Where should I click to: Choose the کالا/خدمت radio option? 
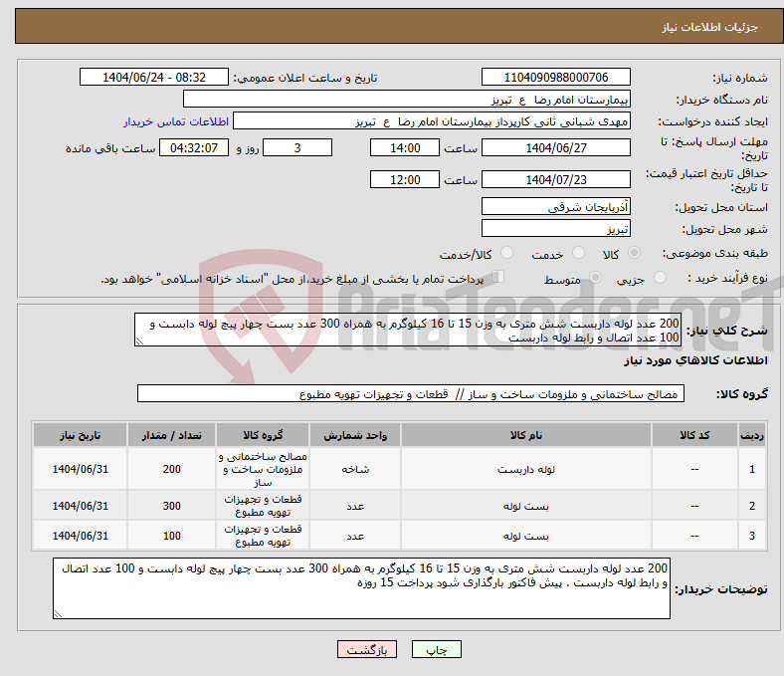pyautogui.click(x=506, y=254)
